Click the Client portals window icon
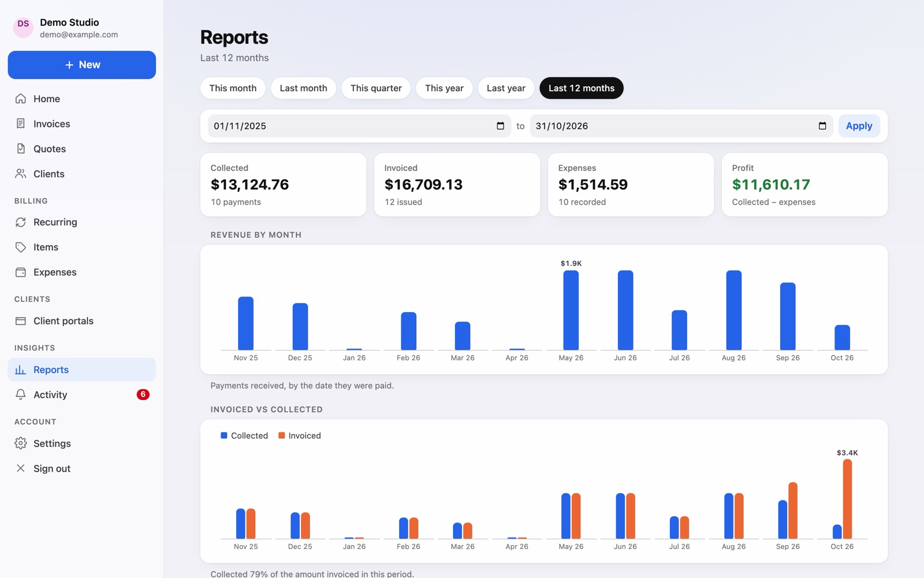Image resolution: width=924 pixels, height=578 pixels. tap(21, 321)
